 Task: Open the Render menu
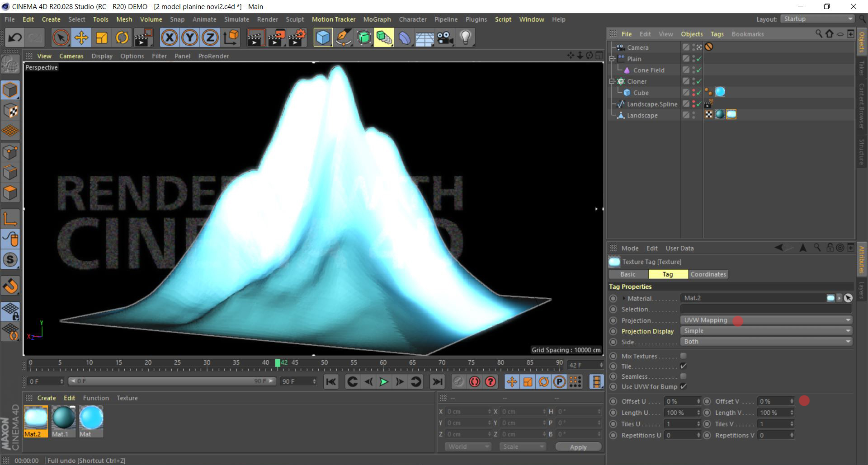[267, 19]
